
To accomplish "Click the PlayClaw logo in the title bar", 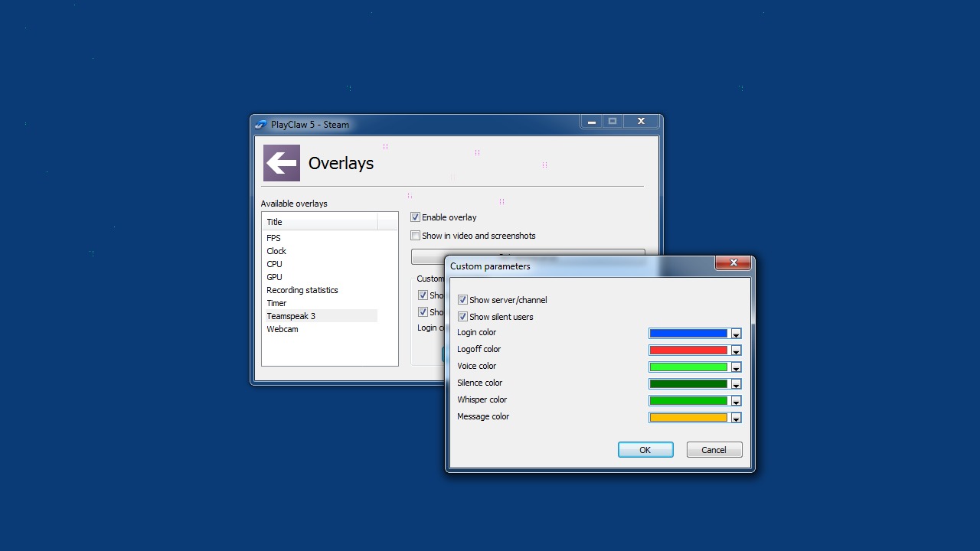I will (x=260, y=124).
